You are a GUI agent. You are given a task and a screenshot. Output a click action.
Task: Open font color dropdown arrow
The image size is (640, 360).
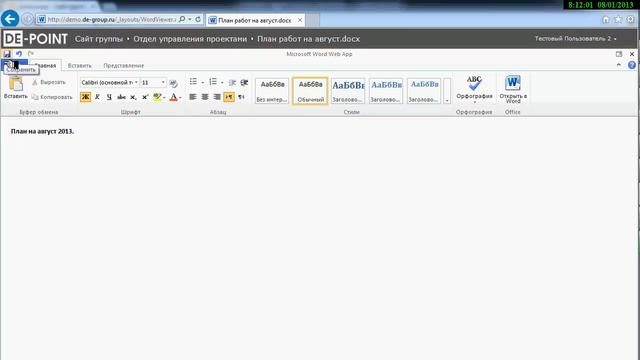pyautogui.click(x=180, y=98)
